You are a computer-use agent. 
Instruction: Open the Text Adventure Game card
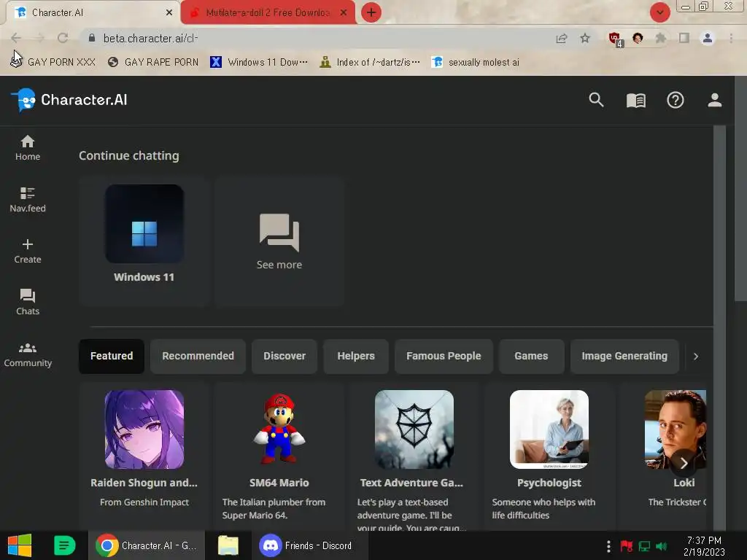point(414,456)
